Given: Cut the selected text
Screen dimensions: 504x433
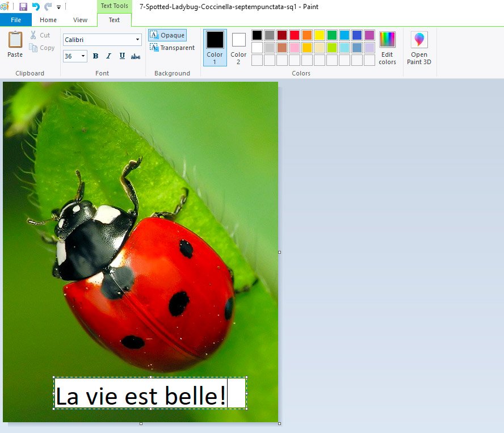Looking at the screenshot, I should (40, 35).
